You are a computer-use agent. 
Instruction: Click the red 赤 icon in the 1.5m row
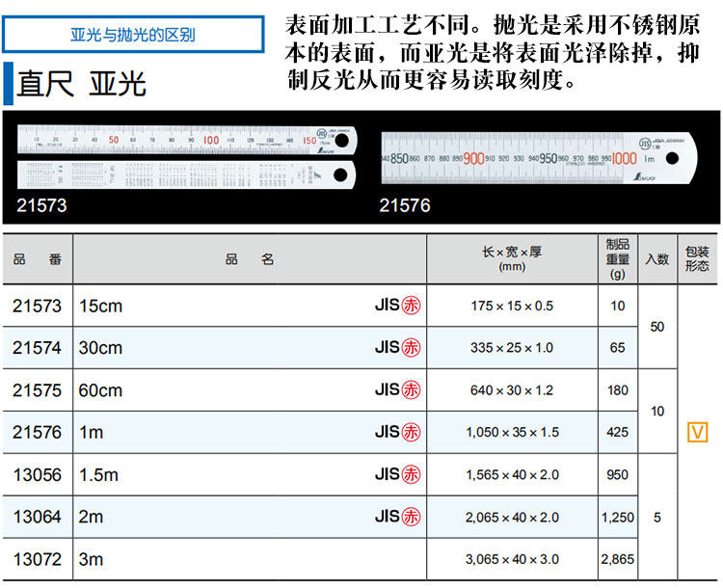click(411, 474)
